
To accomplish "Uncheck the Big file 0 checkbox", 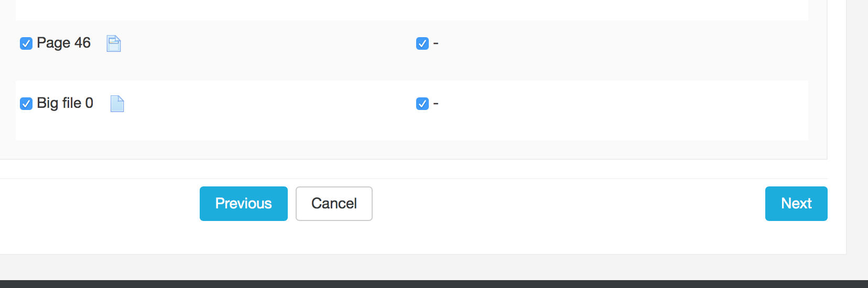I will point(26,104).
